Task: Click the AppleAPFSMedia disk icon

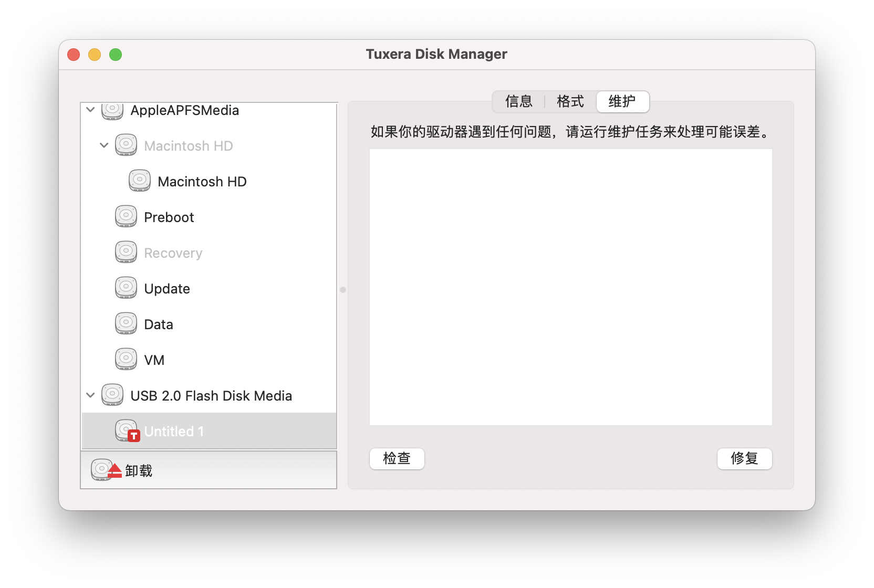Action: (112, 111)
